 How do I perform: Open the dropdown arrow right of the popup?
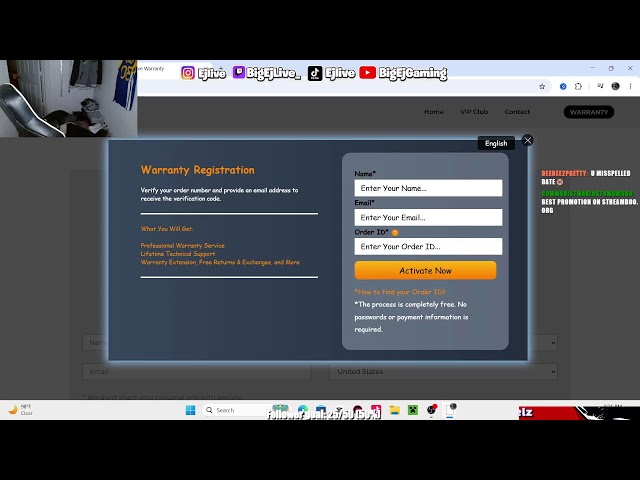point(553,342)
